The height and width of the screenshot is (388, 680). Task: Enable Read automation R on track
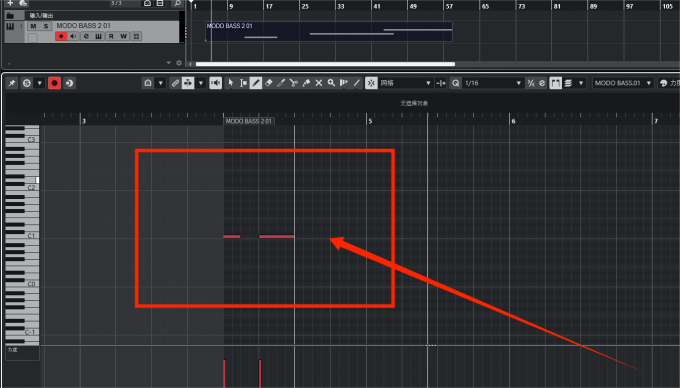[x=111, y=36]
